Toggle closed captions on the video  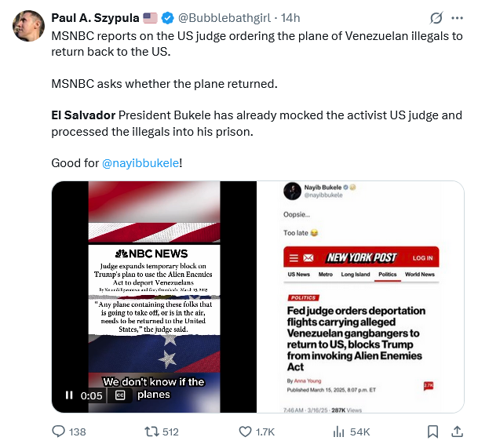(120, 395)
